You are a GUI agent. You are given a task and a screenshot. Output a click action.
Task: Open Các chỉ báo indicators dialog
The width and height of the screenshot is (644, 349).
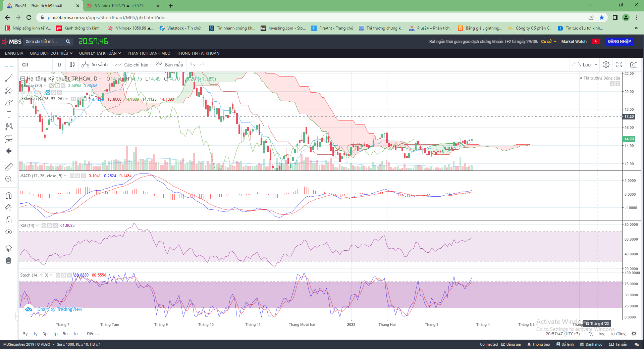pos(131,64)
